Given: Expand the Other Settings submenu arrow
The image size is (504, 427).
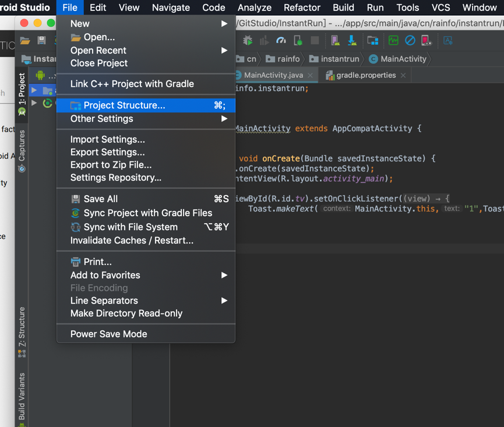Looking at the screenshot, I should [x=224, y=119].
